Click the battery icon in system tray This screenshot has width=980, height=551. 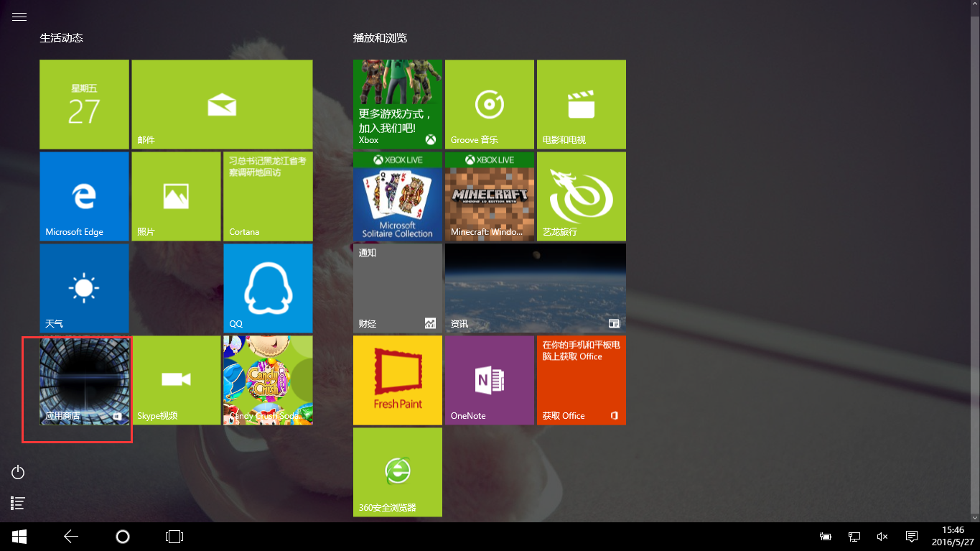point(826,537)
